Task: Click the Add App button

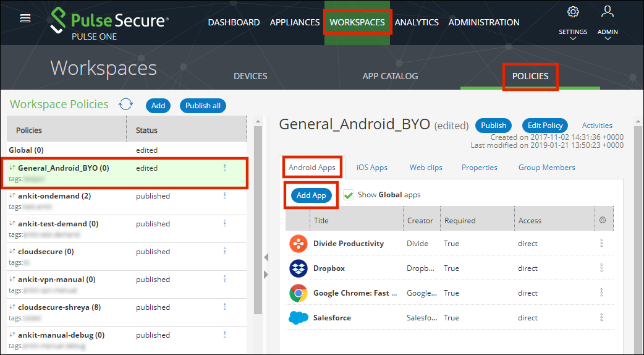Action: click(x=311, y=195)
